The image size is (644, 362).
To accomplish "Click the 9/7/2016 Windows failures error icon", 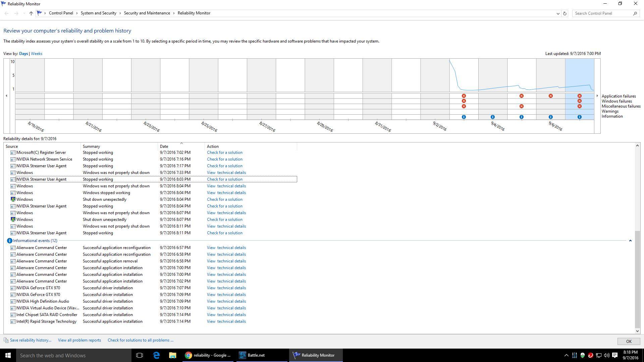I will (579, 101).
